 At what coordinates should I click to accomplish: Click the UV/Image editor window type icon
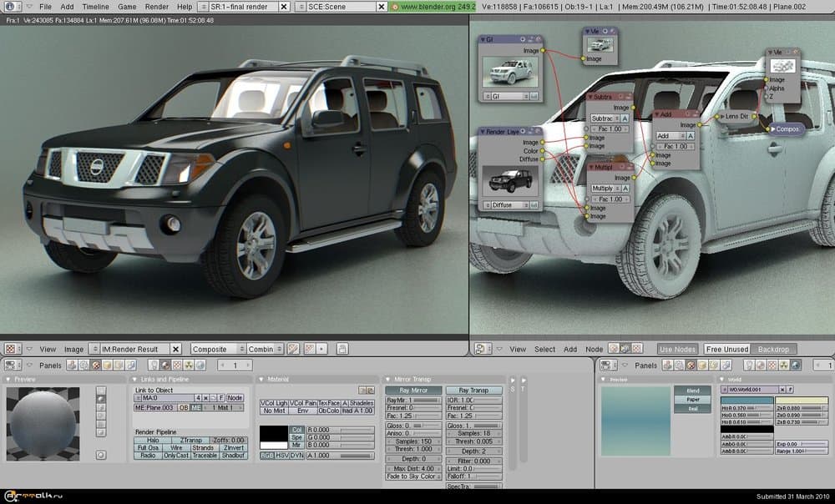point(11,349)
